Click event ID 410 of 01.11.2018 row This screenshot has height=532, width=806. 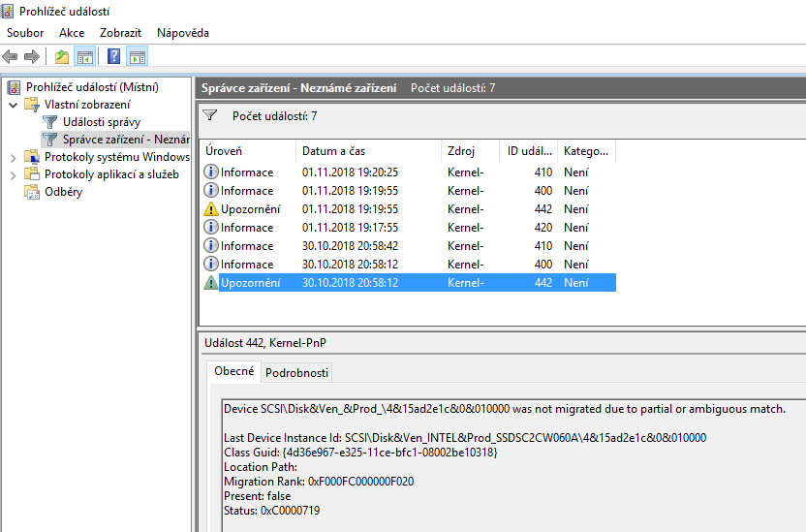pos(543,172)
